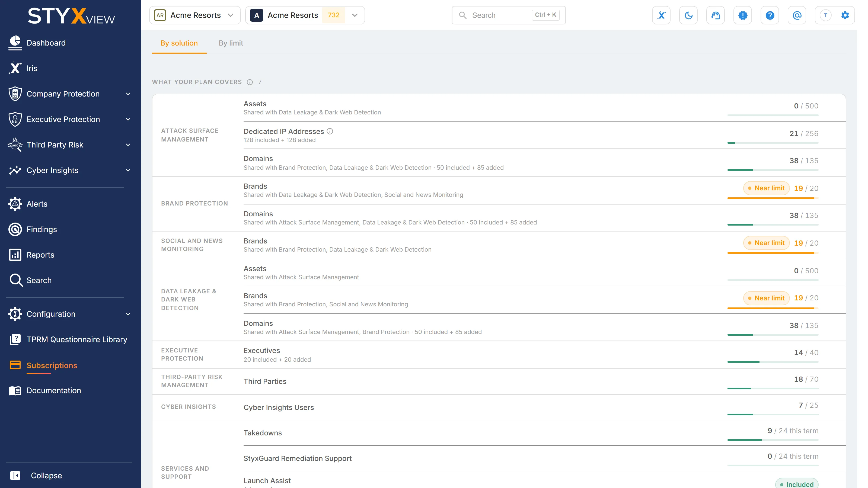868x488 pixels.
Task: Open the settings gear in top bar
Action: pos(845,15)
